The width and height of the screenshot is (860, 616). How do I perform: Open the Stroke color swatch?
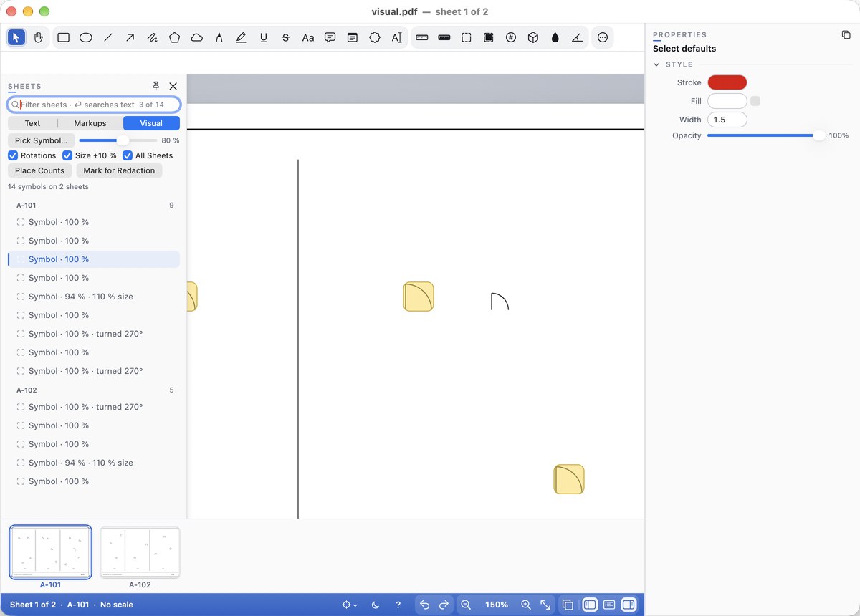click(727, 82)
